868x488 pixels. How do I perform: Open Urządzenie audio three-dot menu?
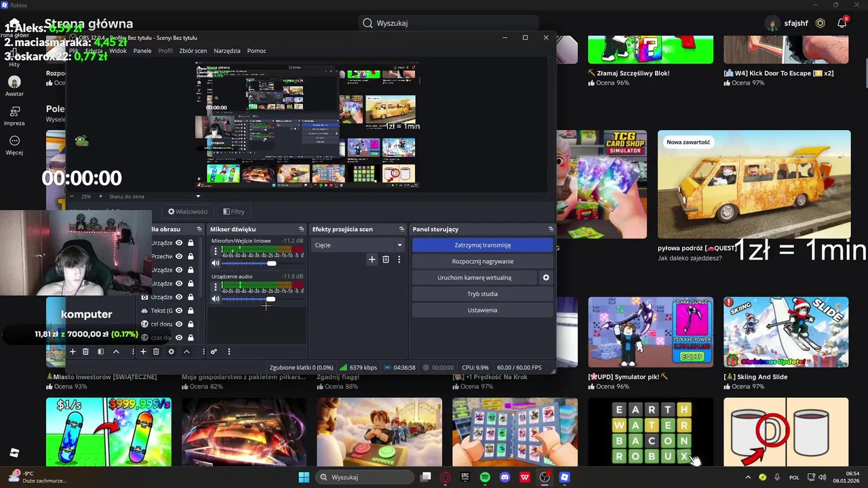216,287
